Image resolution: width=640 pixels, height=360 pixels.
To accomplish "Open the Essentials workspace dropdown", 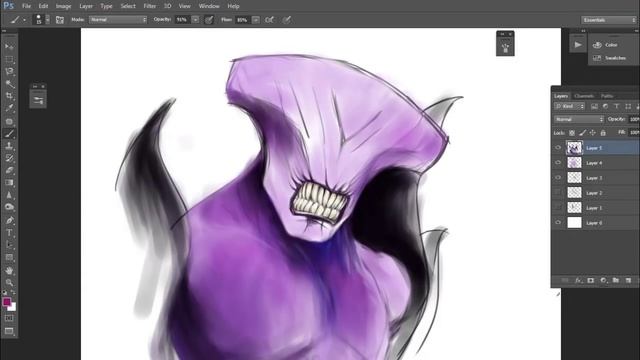I will (x=609, y=20).
